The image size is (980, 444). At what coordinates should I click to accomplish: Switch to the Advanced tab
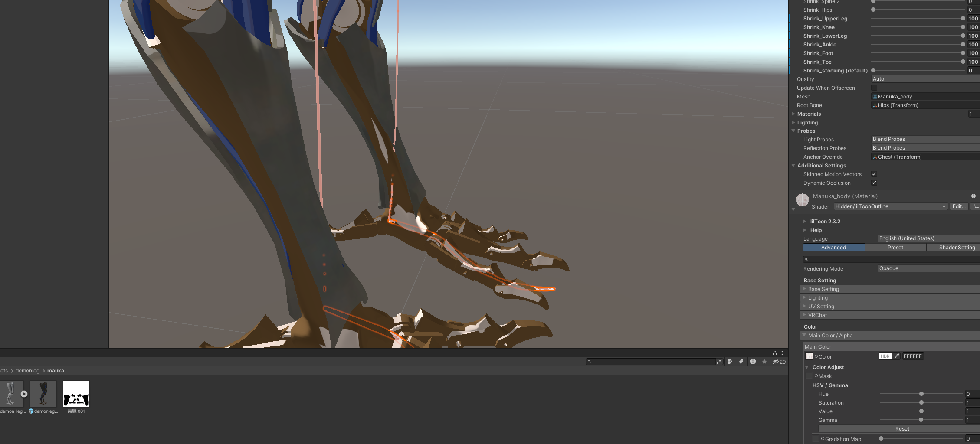(x=834, y=248)
